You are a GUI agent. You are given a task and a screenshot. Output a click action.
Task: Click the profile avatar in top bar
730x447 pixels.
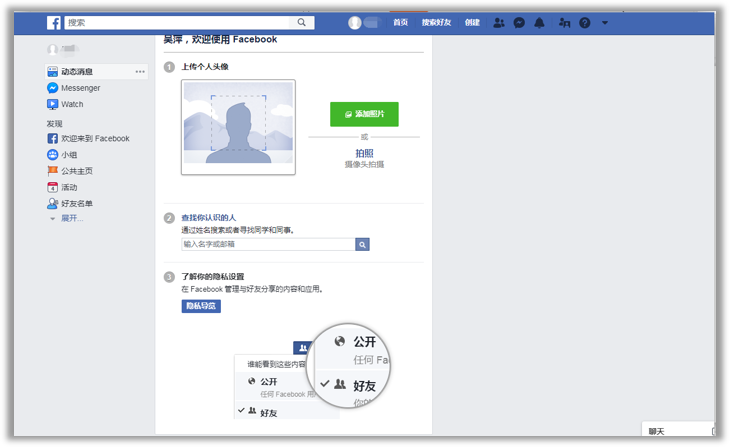(x=355, y=22)
